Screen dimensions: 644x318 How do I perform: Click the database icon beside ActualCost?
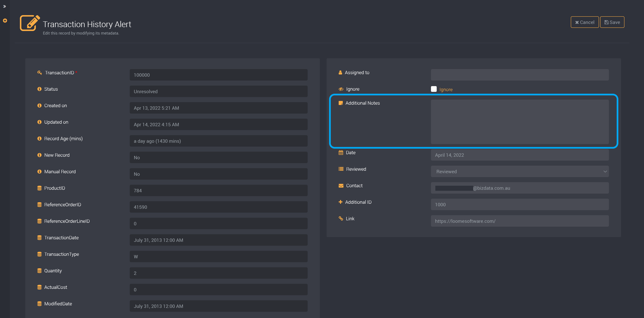click(39, 287)
